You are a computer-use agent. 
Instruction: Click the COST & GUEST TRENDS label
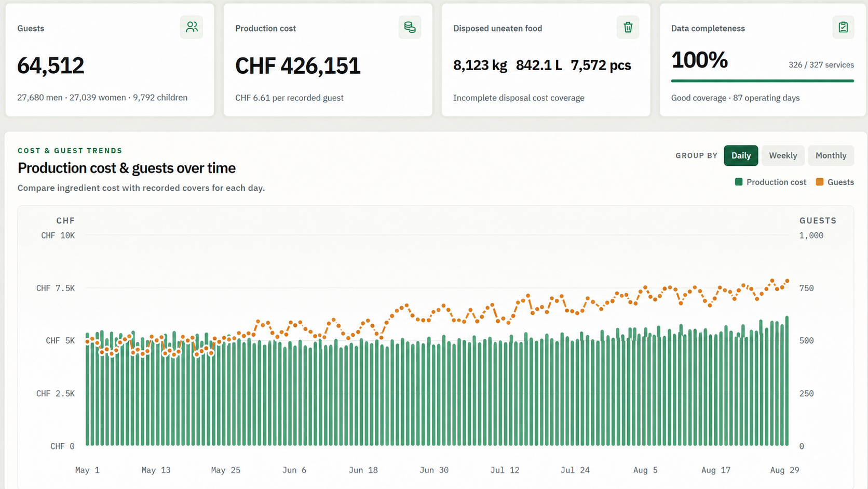point(70,151)
